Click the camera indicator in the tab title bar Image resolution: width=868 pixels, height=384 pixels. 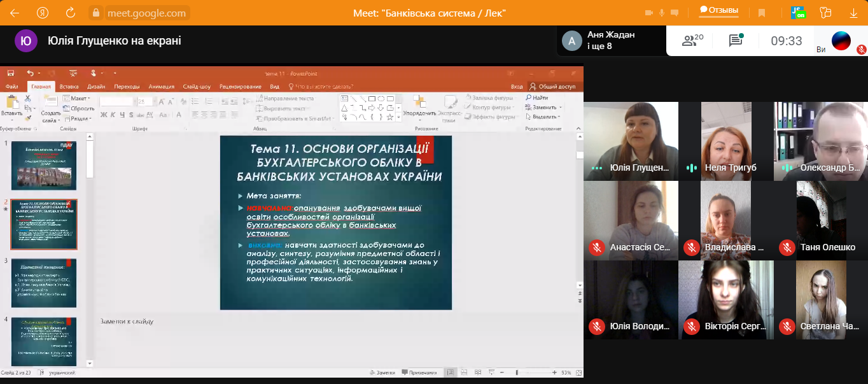click(x=649, y=13)
